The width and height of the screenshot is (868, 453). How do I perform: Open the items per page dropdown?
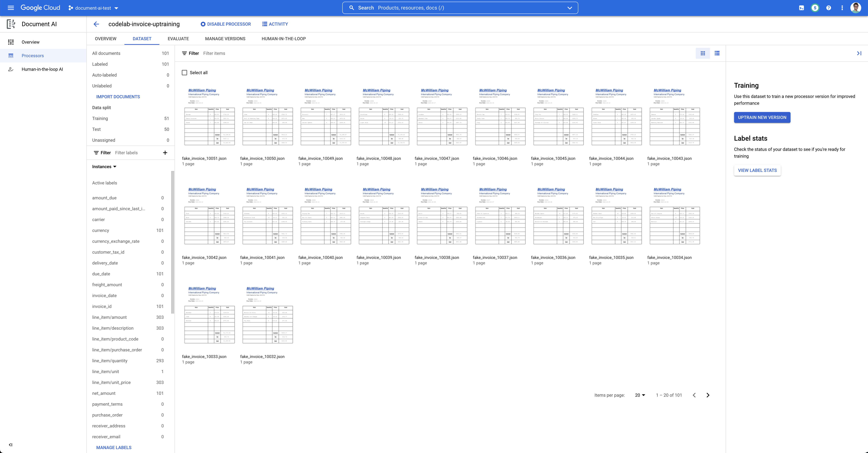click(640, 395)
